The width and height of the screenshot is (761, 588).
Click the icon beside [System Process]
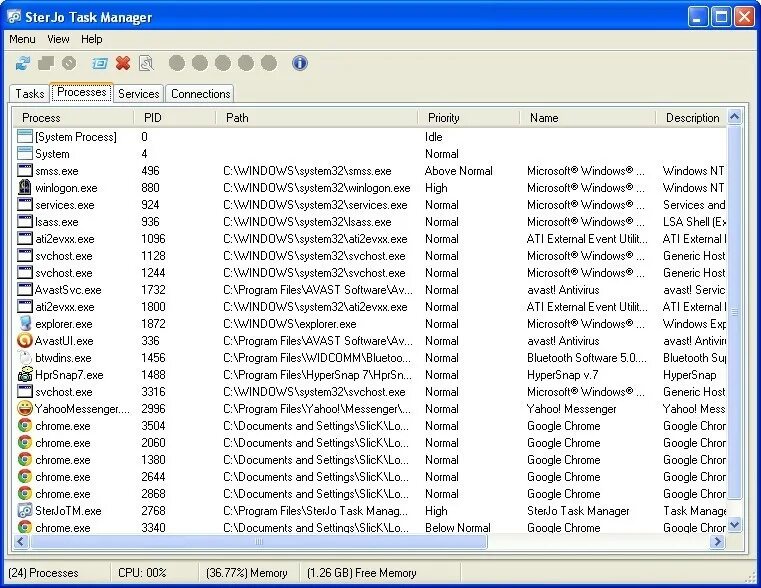click(x=25, y=136)
